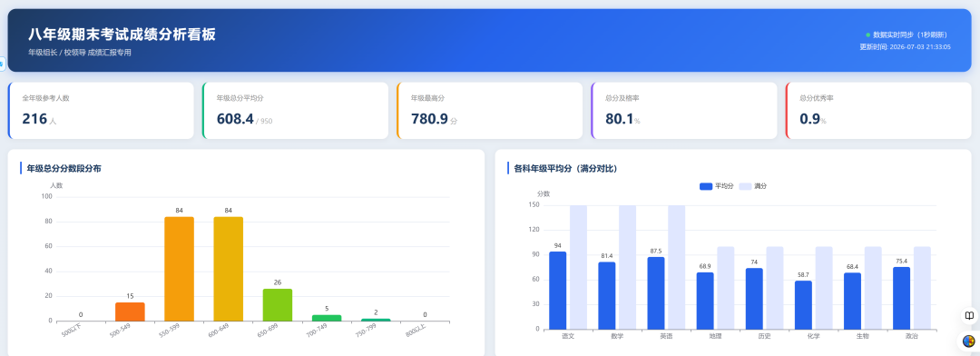Click the 地理 average score bar
980x356 pixels.
click(705, 301)
